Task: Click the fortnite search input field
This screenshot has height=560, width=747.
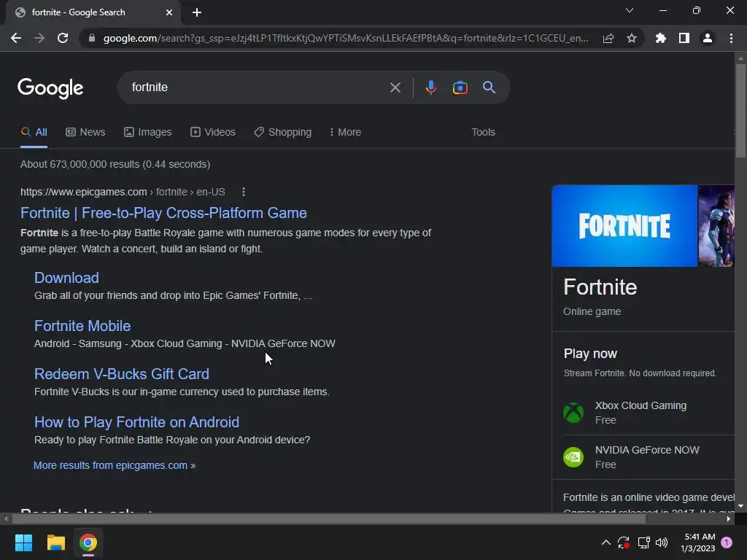Action: (x=258, y=87)
